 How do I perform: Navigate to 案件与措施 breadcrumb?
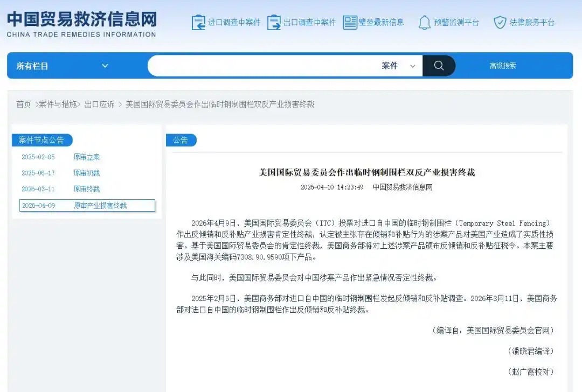(59, 104)
